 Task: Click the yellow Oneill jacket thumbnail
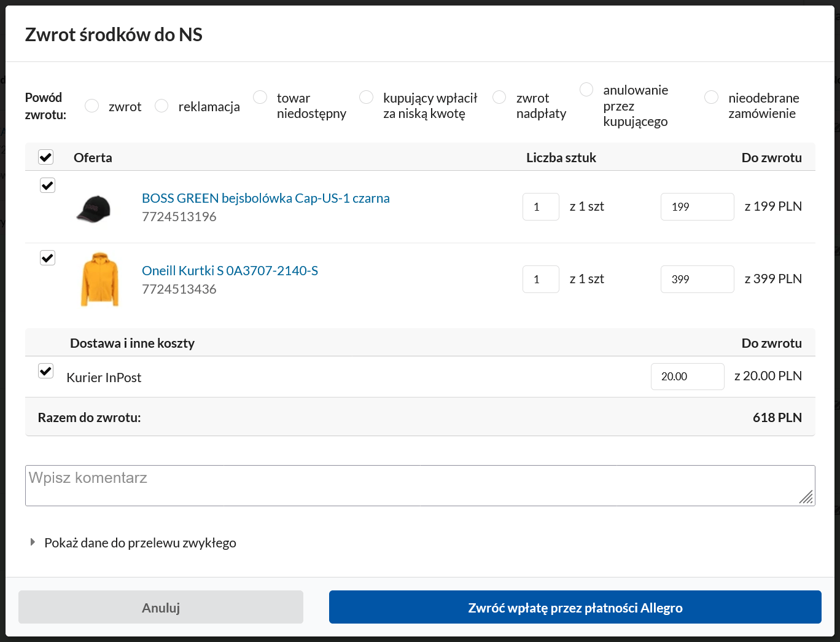click(99, 279)
